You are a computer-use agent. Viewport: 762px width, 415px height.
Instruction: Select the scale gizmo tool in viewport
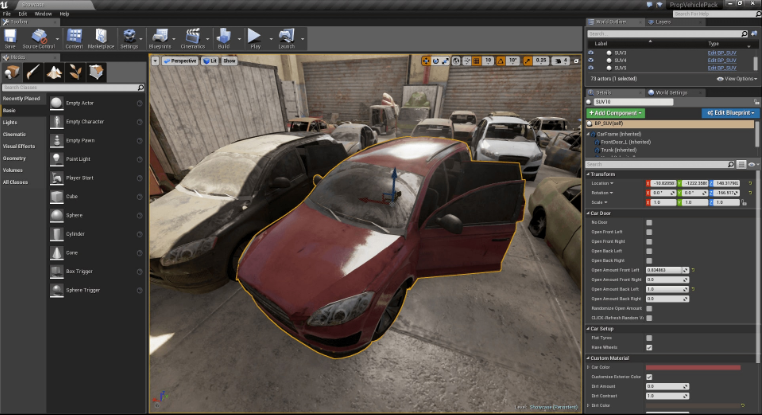pos(446,61)
